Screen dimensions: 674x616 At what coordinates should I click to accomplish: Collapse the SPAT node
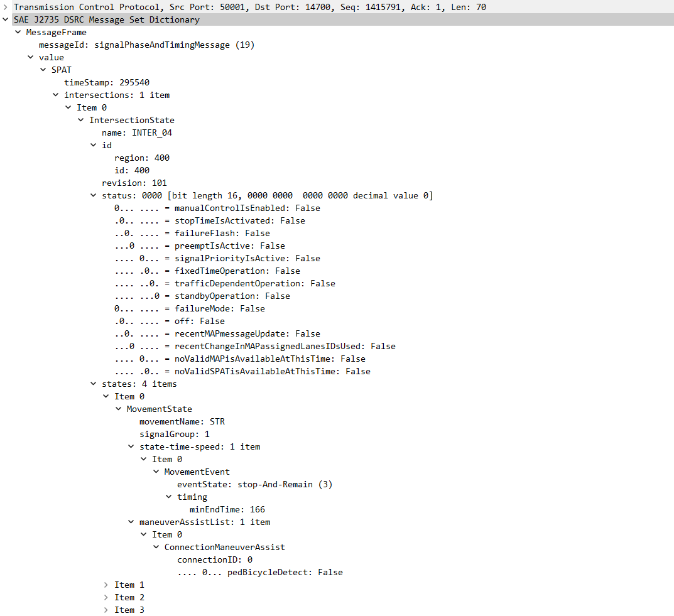43,70
